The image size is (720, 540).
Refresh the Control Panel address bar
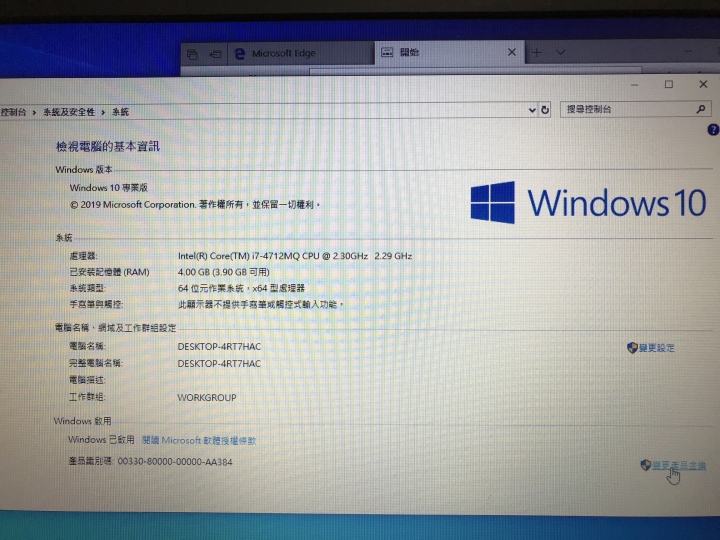click(x=545, y=110)
